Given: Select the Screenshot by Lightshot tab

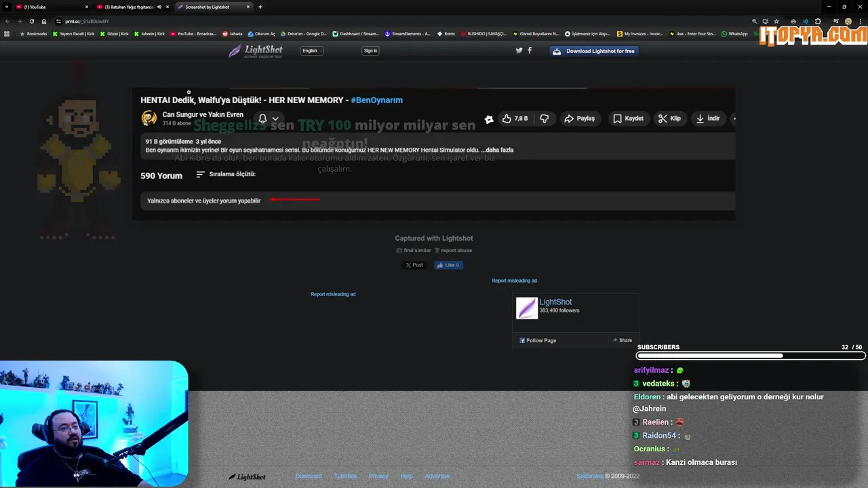Looking at the screenshot, I should 214,7.
